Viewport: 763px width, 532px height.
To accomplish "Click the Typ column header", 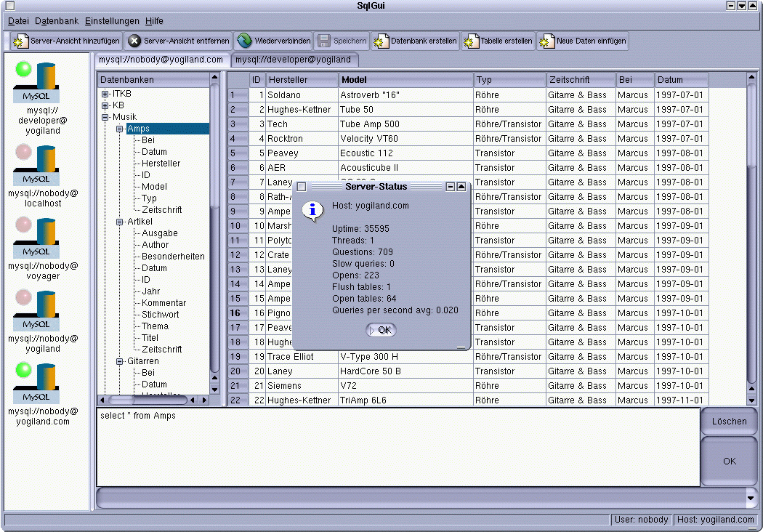I will point(509,80).
